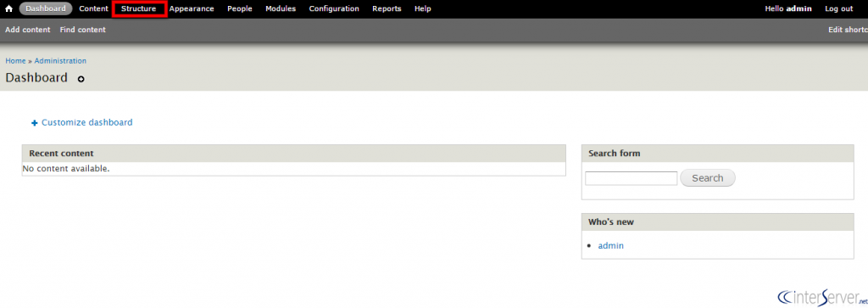Select the Recent content block header
Viewport: 868px width, 308px height.
click(294, 154)
